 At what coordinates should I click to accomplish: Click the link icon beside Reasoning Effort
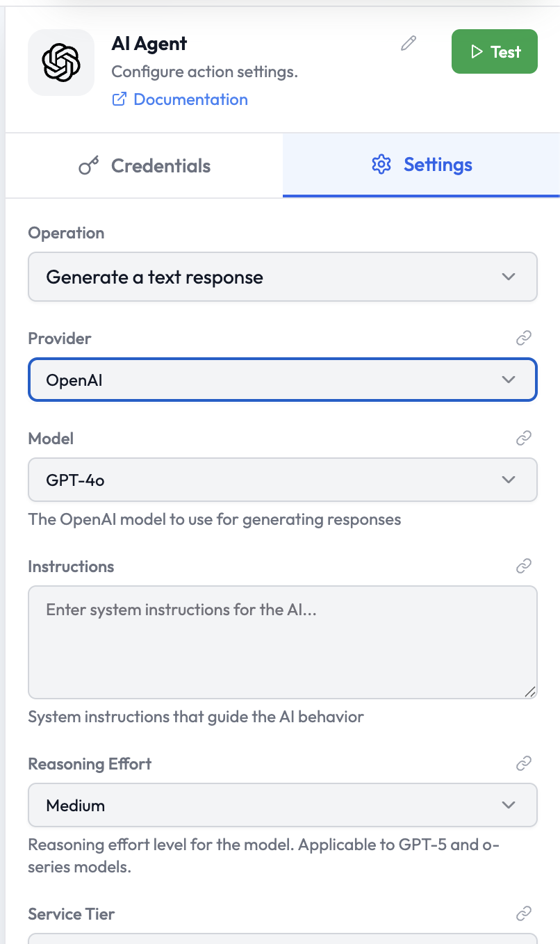coord(524,764)
